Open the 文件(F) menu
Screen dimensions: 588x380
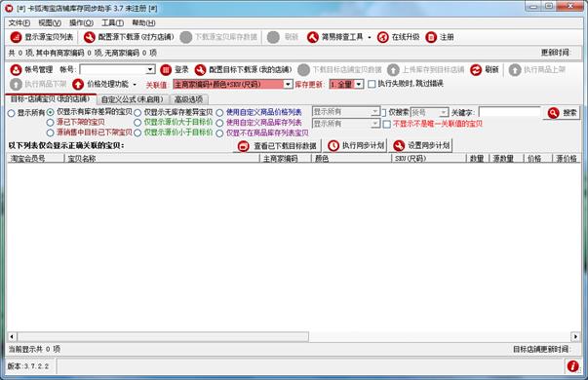(20, 22)
